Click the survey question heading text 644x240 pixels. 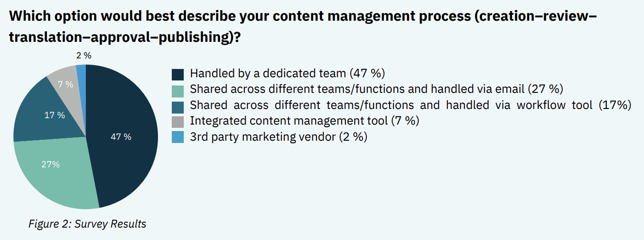(x=303, y=27)
